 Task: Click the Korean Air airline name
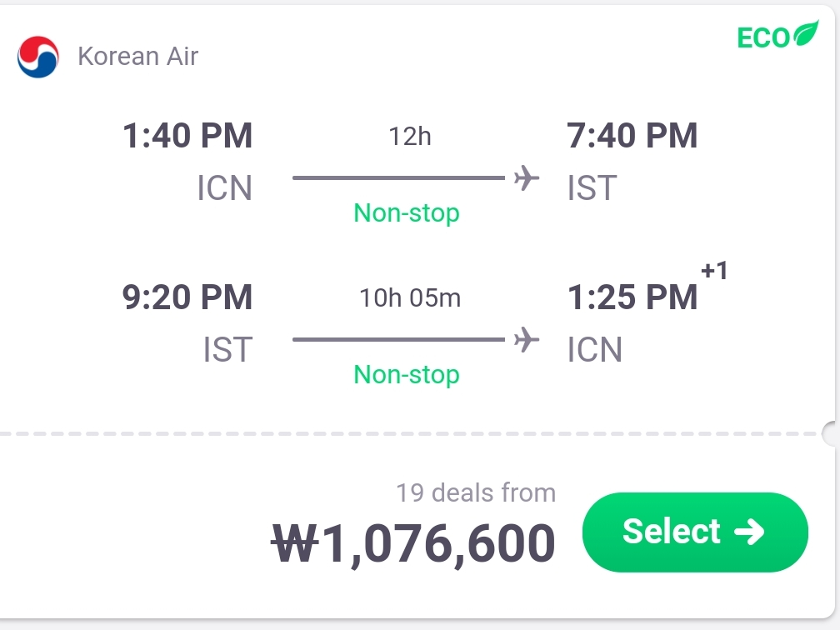(x=137, y=57)
